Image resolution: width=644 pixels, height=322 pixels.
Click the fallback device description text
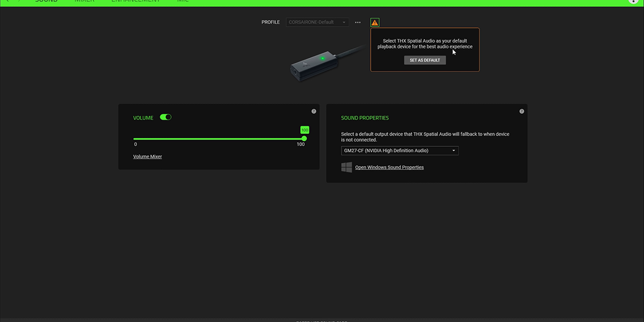point(425,137)
